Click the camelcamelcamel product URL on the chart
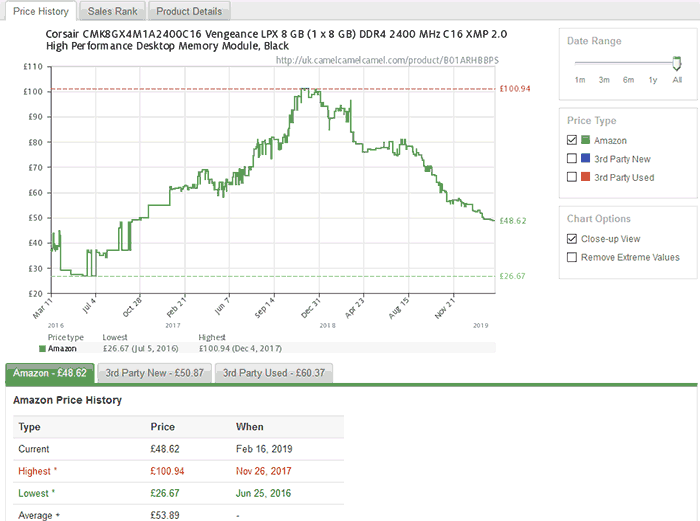This screenshot has height=521, width=700. 387,60
